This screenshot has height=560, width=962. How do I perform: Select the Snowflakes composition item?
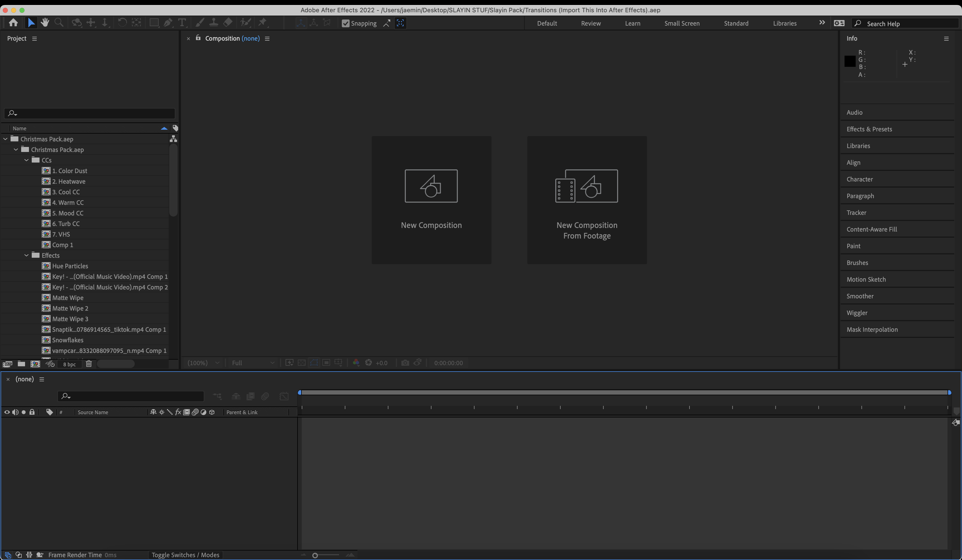68,340
